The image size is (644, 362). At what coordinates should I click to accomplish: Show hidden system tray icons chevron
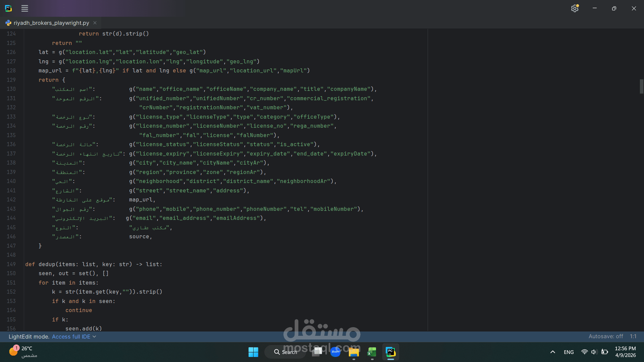pyautogui.click(x=553, y=352)
